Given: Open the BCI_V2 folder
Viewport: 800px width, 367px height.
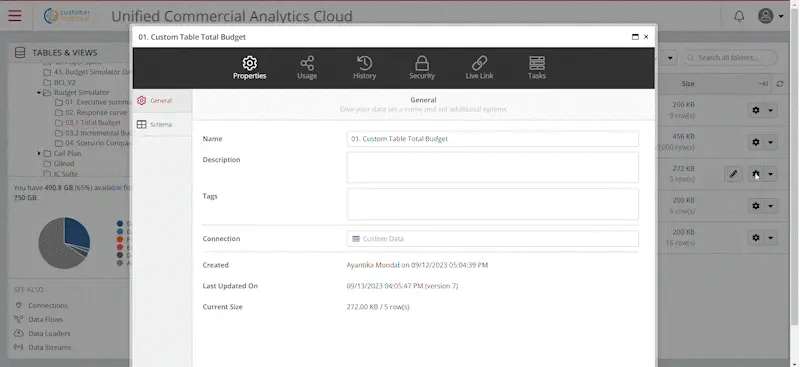Looking at the screenshot, I should click(59, 82).
